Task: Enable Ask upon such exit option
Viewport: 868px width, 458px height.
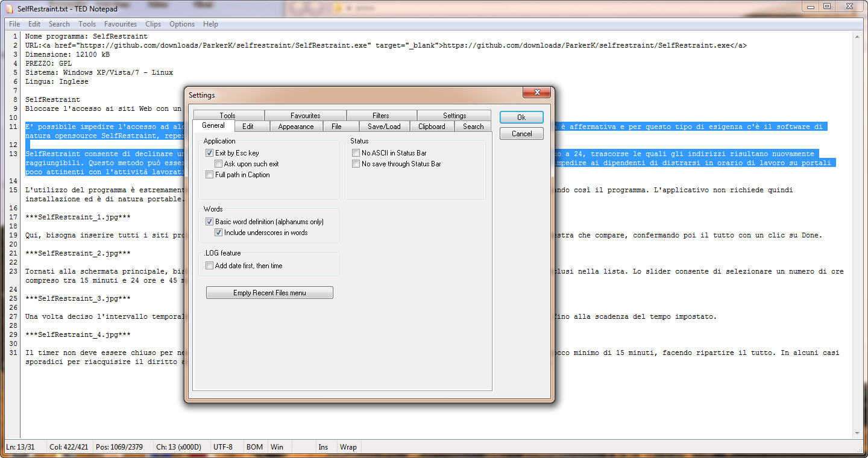Action: [x=219, y=164]
